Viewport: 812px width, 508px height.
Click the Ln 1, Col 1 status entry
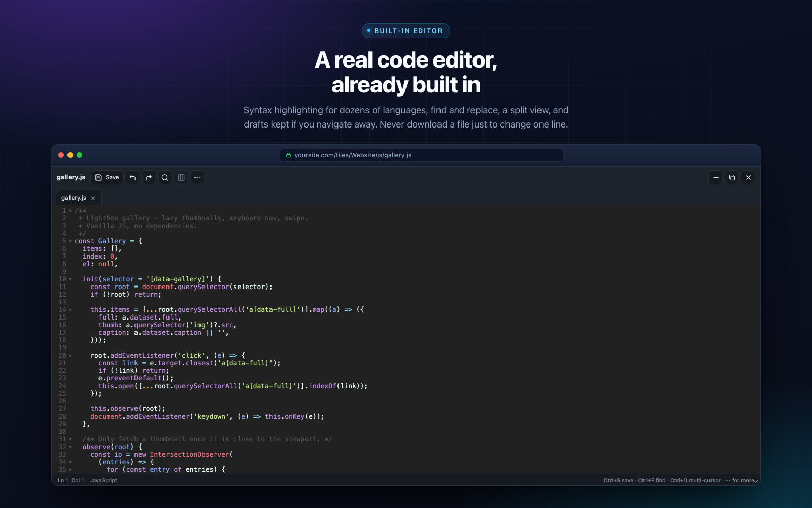71,480
